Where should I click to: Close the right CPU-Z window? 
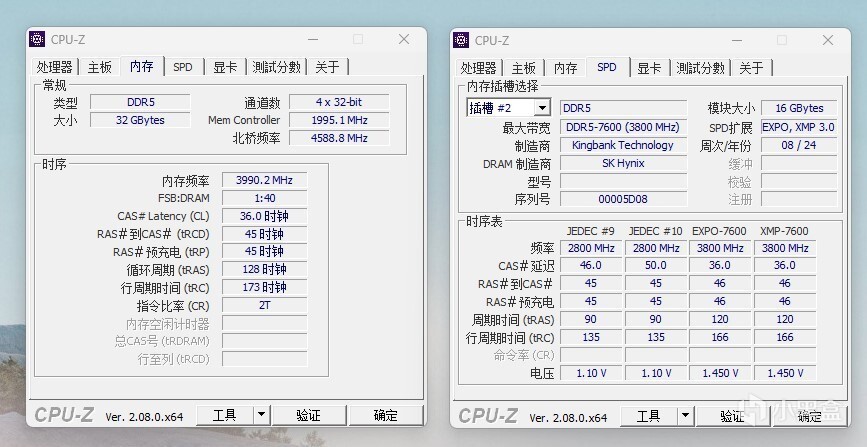pos(828,40)
